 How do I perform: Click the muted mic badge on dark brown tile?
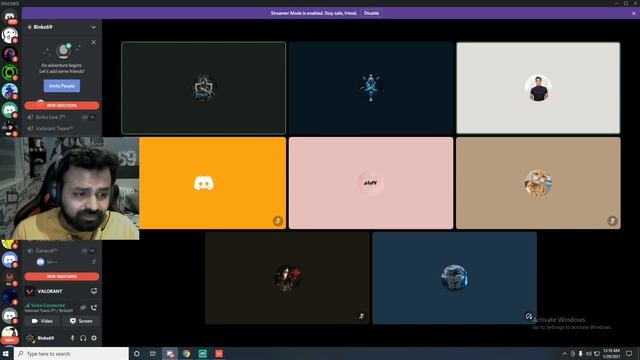tap(361, 316)
